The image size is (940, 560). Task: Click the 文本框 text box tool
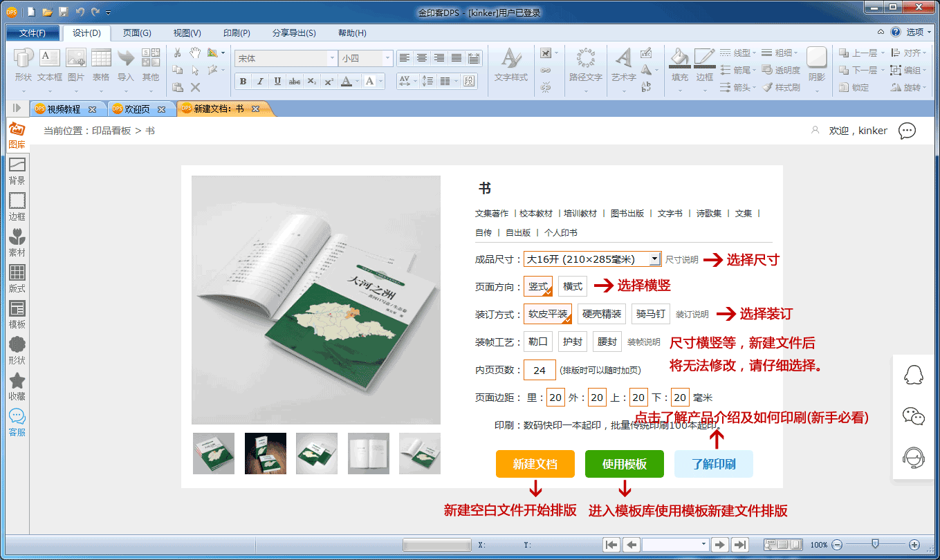[x=49, y=65]
